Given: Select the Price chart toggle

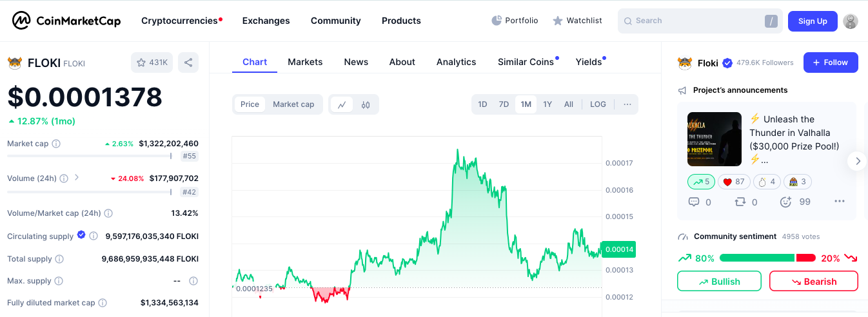Looking at the screenshot, I should tap(250, 104).
